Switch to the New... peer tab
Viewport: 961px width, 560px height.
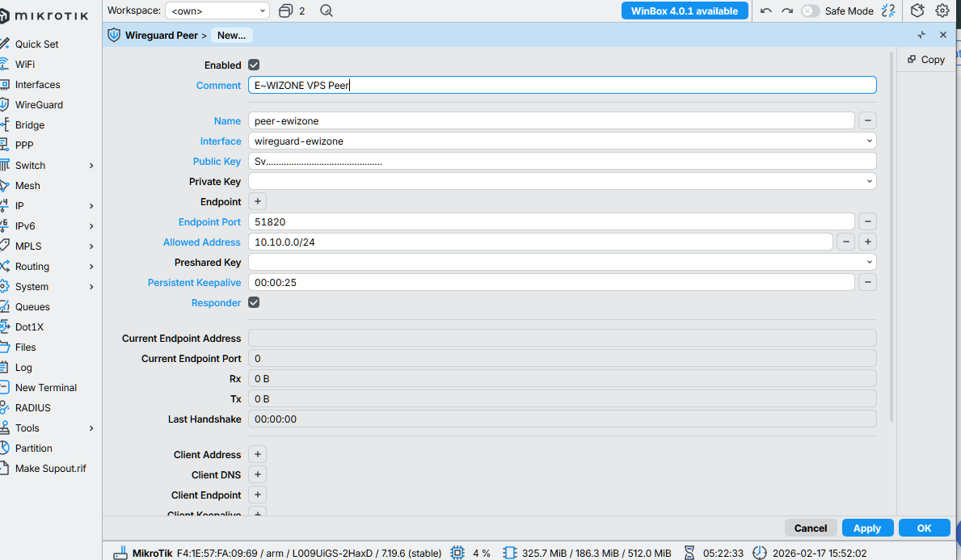pos(231,35)
